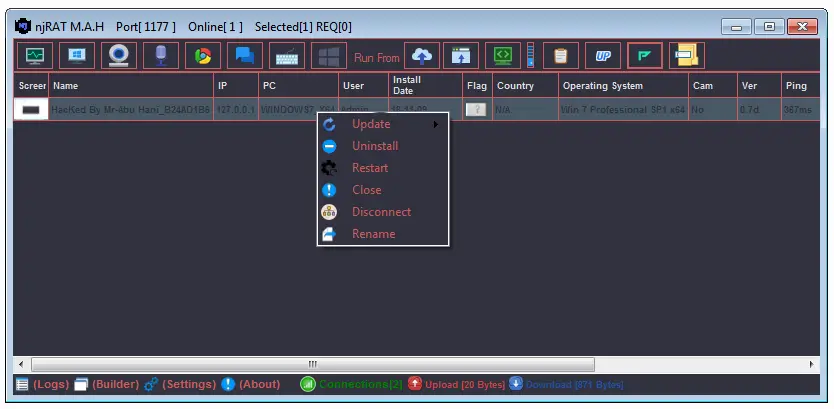The width and height of the screenshot is (834, 409).
Task: Open the remote desktop monitor icon
Action: [76, 56]
